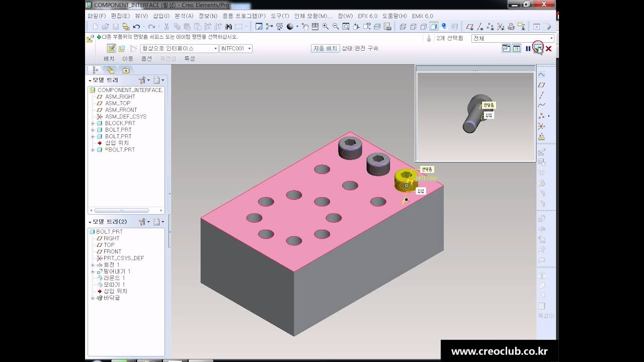
Task: Expand the 밀어내기 1 feature node
Action: pos(93,271)
